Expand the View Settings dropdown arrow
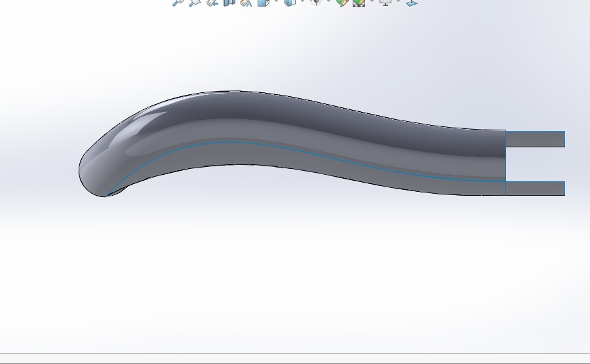This screenshot has width=590, height=364. click(398, 1)
